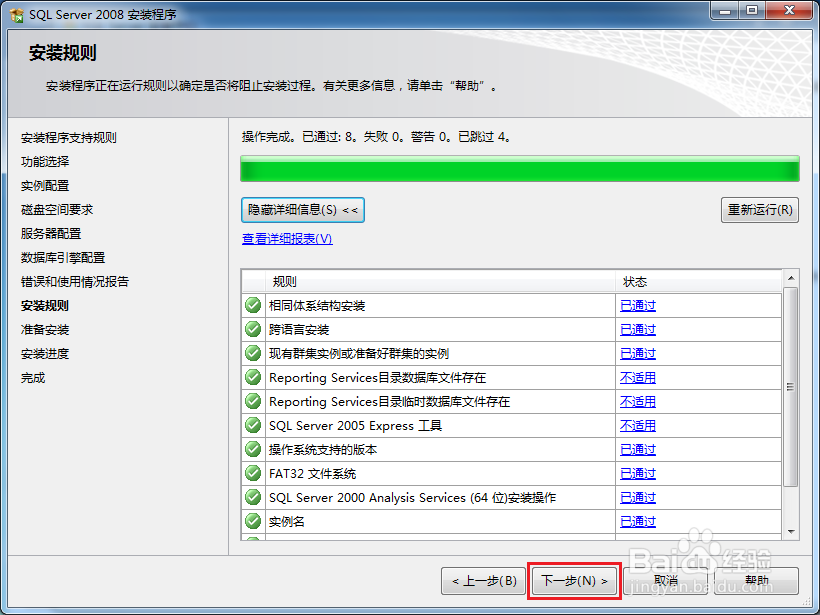This screenshot has width=820, height=615.
Task: Open help via 帮助 button
Action: (756, 581)
